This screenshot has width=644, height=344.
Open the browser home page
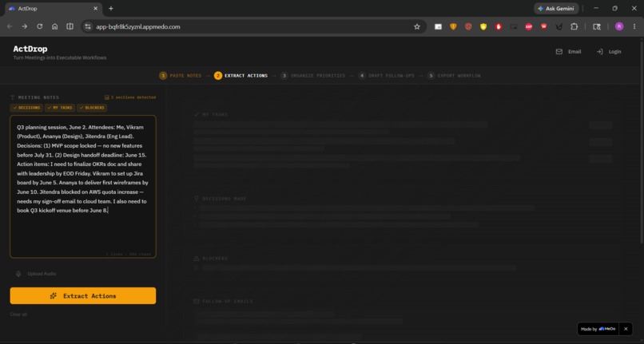(54, 26)
